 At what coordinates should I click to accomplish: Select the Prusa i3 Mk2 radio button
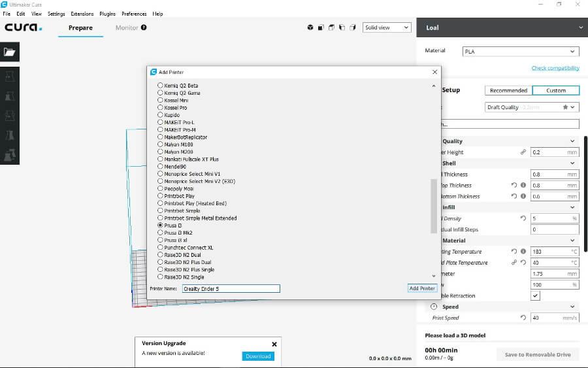(x=161, y=233)
